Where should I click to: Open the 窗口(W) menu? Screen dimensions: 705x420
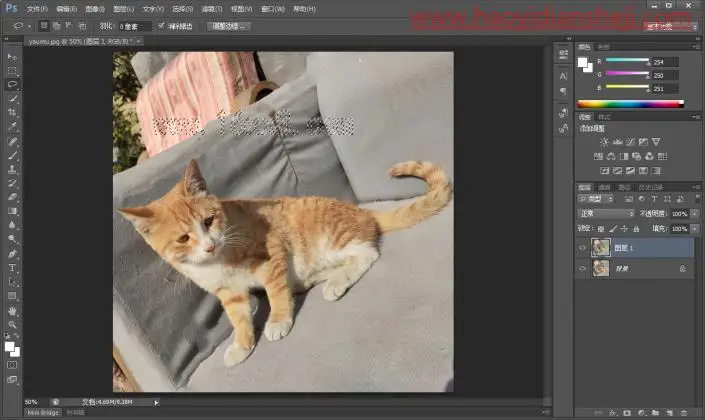tap(273, 9)
